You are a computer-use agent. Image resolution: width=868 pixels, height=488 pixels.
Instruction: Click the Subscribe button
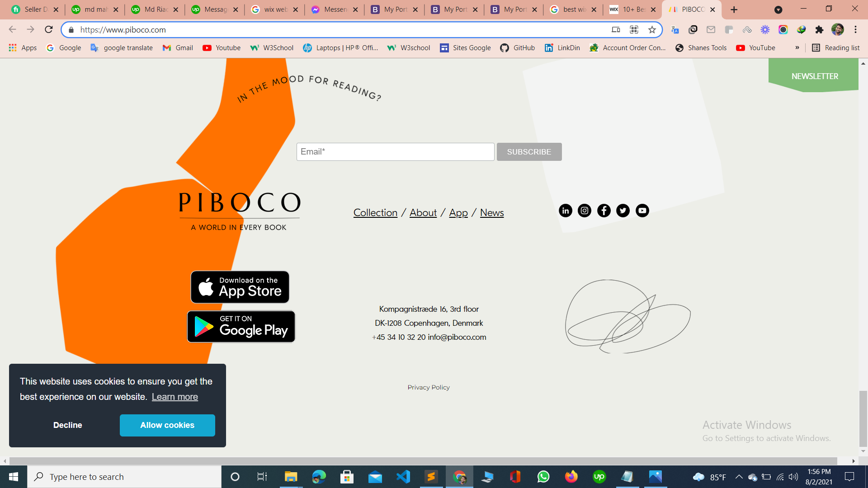pos(529,152)
